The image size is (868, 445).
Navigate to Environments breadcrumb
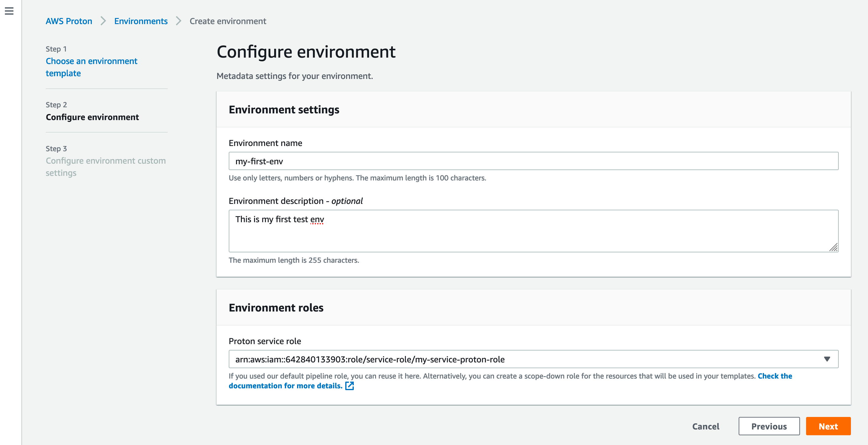pos(141,21)
